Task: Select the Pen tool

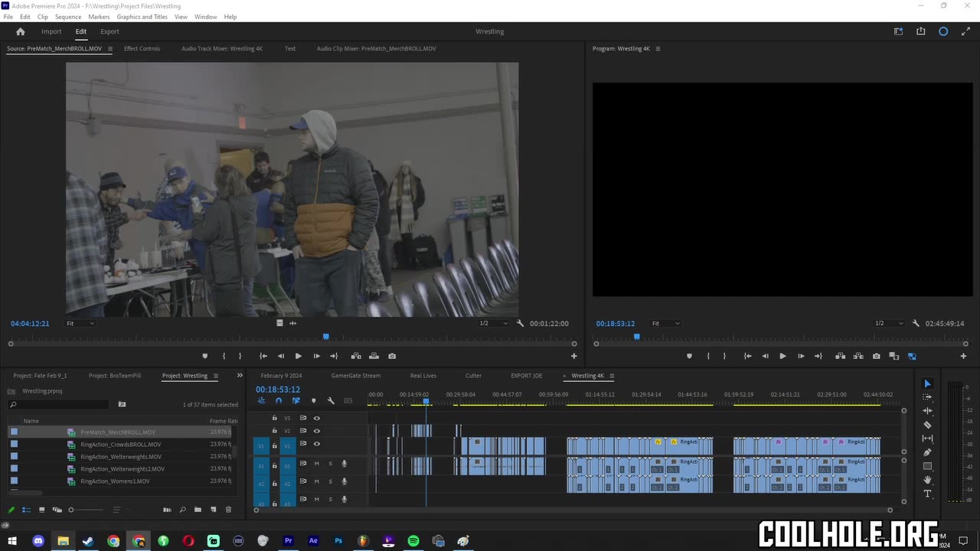Action: click(927, 452)
